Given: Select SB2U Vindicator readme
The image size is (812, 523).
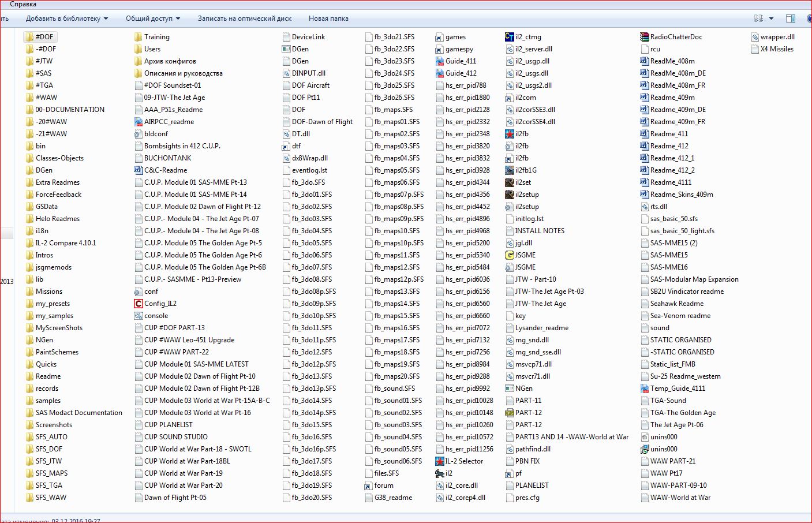Looking at the screenshot, I should (x=687, y=292).
